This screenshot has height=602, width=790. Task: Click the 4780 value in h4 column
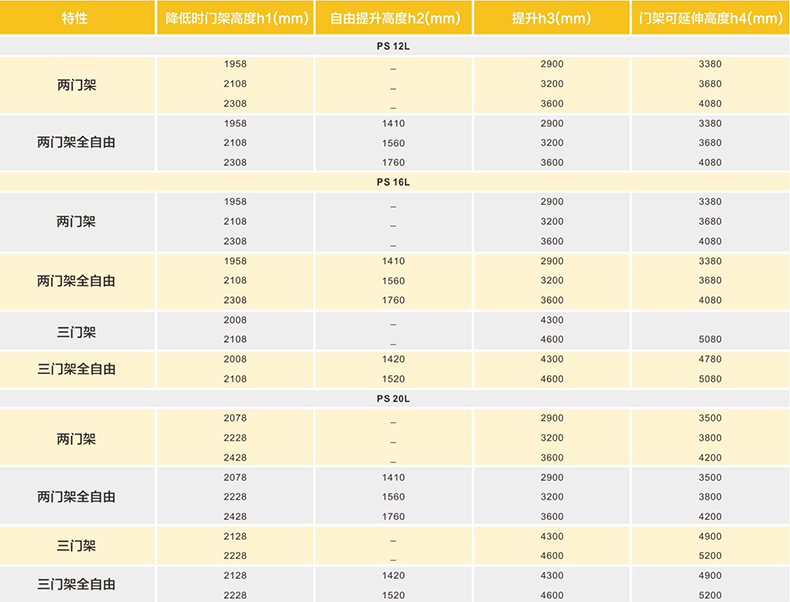[x=710, y=360]
